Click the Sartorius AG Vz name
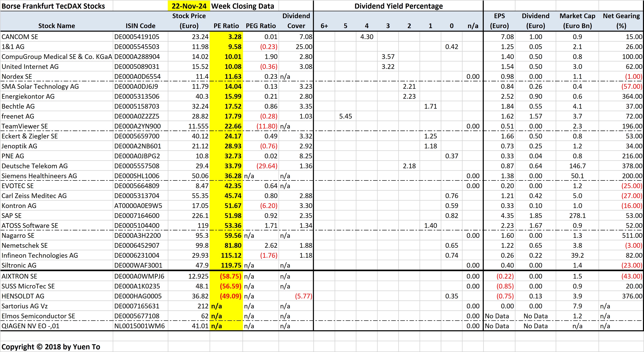Viewport: 644px width, 352px height. pyautogui.click(x=24, y=306)
